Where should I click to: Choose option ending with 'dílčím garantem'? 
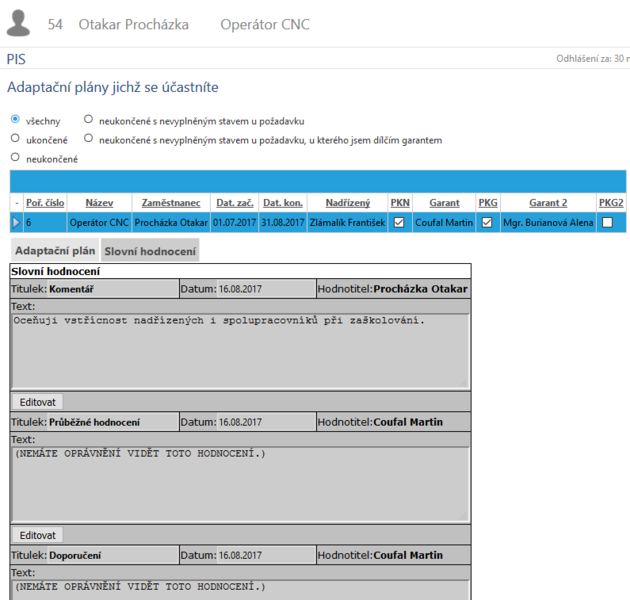click(88, 138)
